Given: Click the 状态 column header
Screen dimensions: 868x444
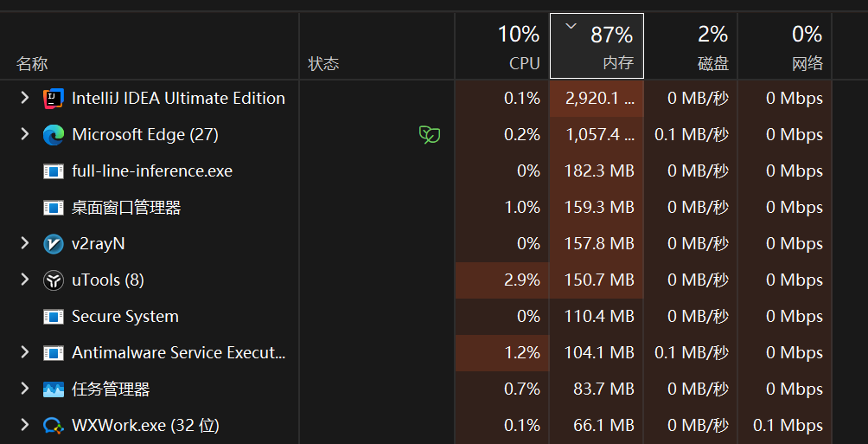Looking at the screenshot, I should (x=323, y=64).
